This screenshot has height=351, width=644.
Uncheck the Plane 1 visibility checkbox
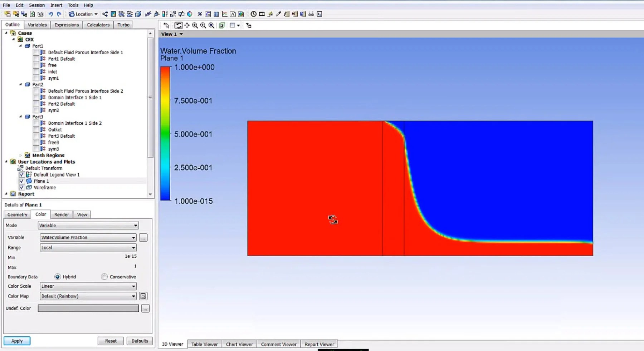pos(21,181)
